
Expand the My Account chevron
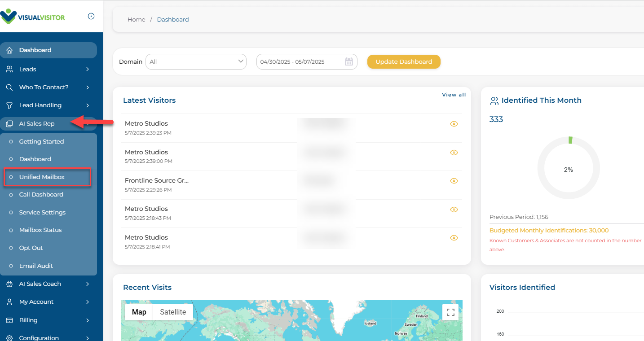coord(88,302)
